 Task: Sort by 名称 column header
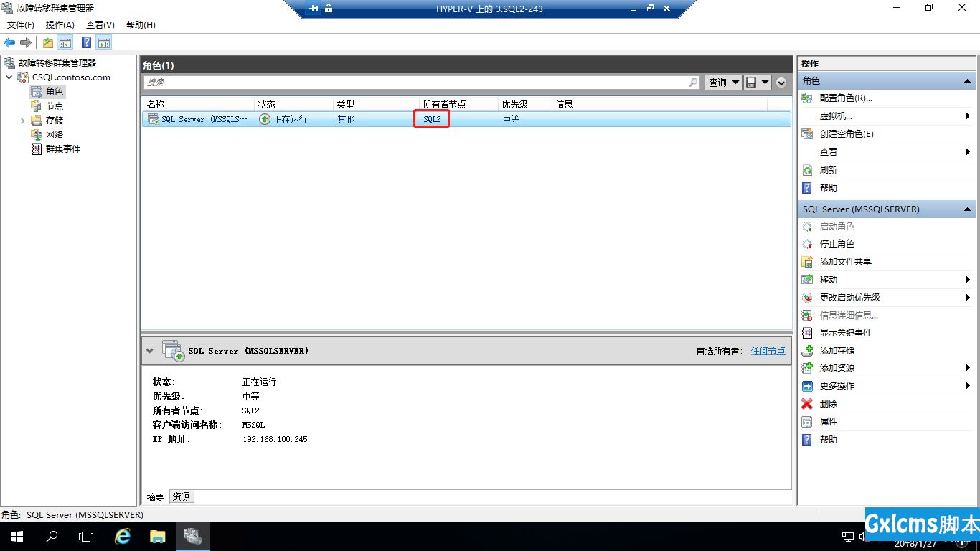click(x=199, y=104)
